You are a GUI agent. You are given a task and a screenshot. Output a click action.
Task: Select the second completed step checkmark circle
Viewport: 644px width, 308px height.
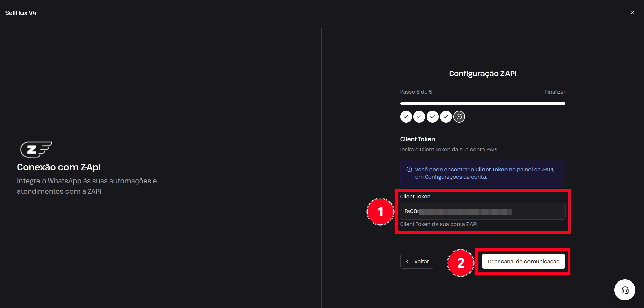pyautogui.click(x=419, y=117)
